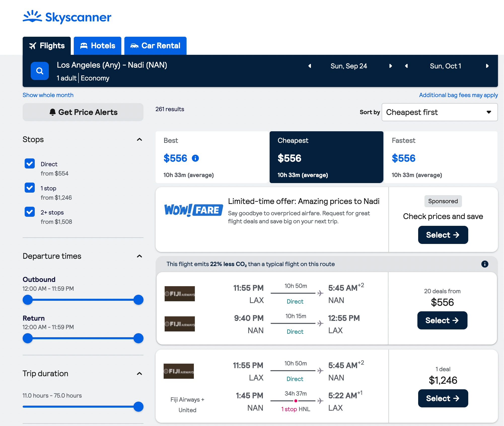Click CO2 emissions info icon
The width and height of the screenshot is (504, 426).
tap(485, 264)
